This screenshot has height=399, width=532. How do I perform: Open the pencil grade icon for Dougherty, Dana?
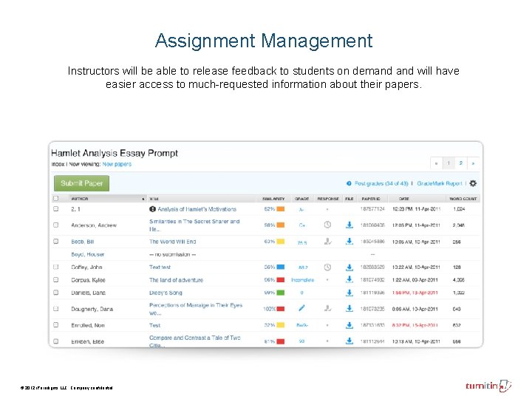click(x=301, y=308)
